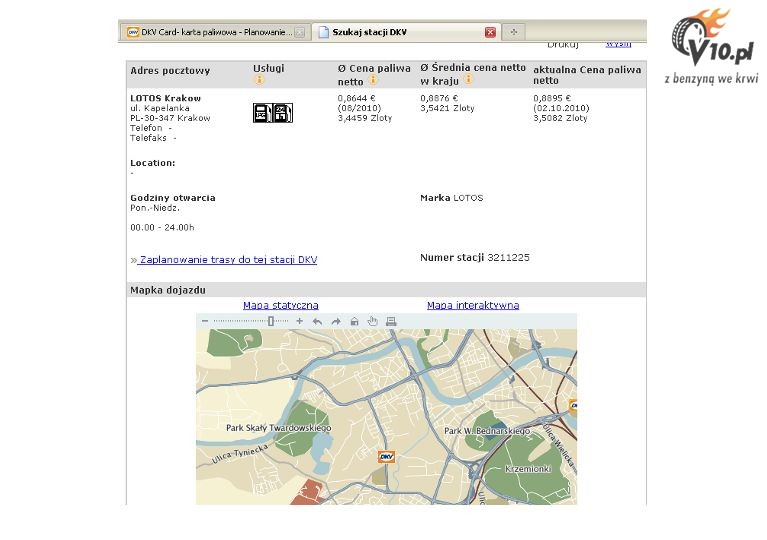Click the Park W. Bednarskiego map label

(487, 431)
